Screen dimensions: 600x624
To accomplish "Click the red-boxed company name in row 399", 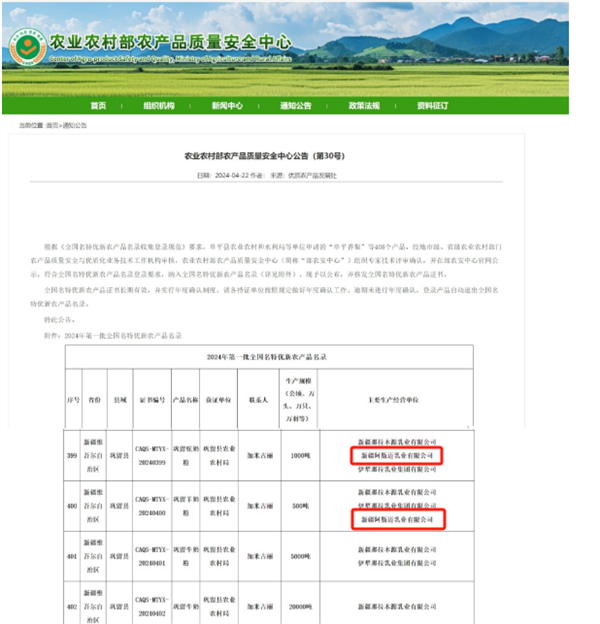I will [x=397, y=456].
